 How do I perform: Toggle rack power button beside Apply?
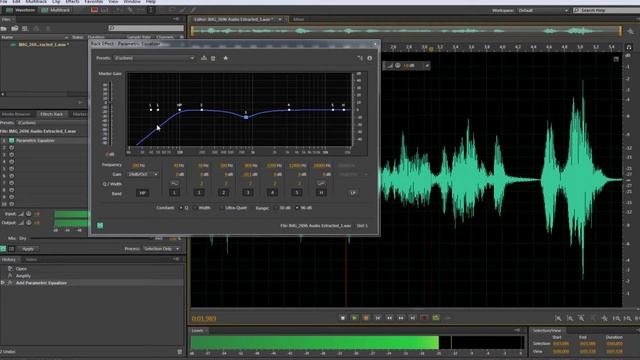[x=3, y=249]
